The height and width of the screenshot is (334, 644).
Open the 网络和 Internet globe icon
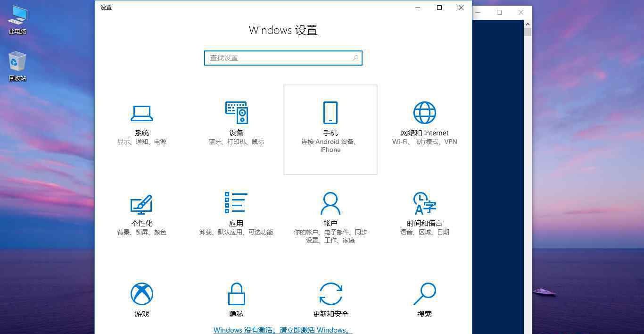(x=424, y=113)
